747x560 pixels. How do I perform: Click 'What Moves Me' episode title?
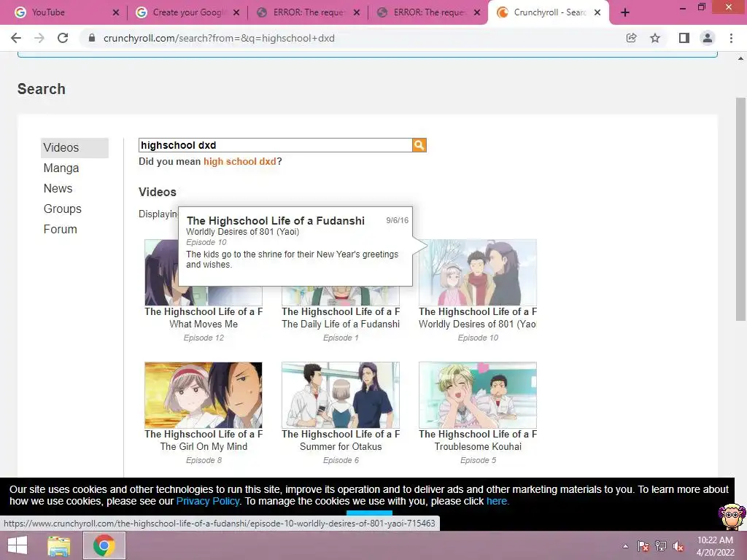(x=204, y=324)
